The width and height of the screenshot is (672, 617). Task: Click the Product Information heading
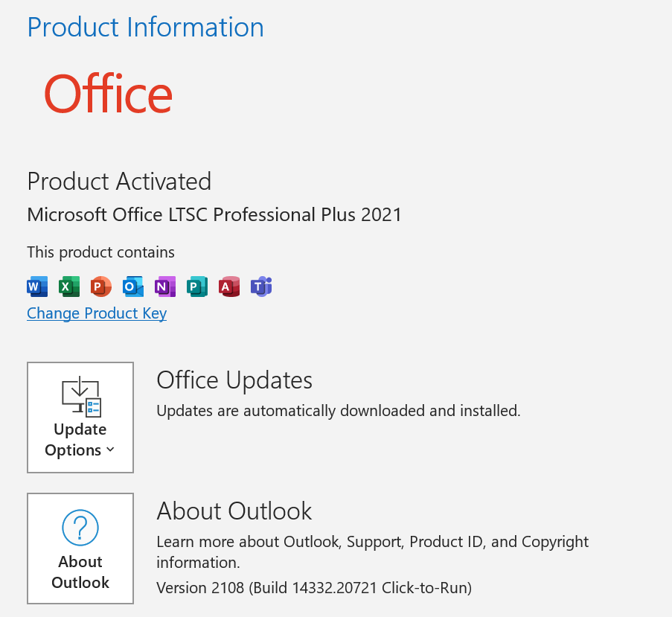(x=146, y=27)
